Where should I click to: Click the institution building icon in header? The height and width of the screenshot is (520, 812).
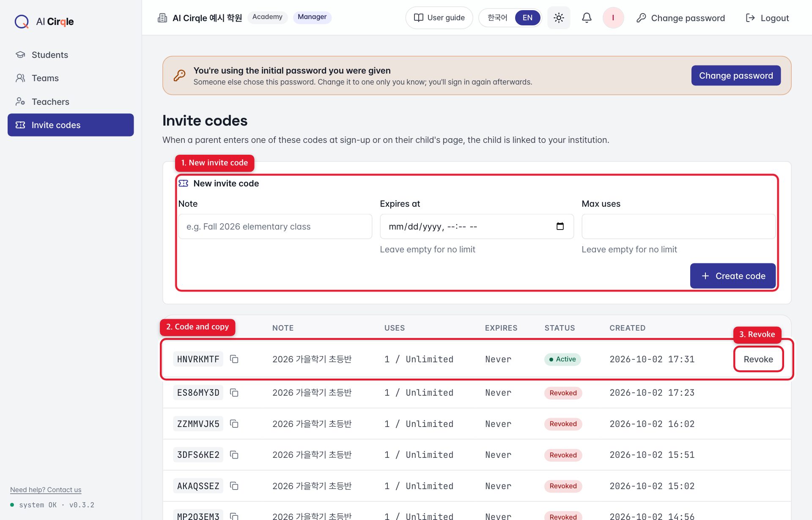[162, 18]
